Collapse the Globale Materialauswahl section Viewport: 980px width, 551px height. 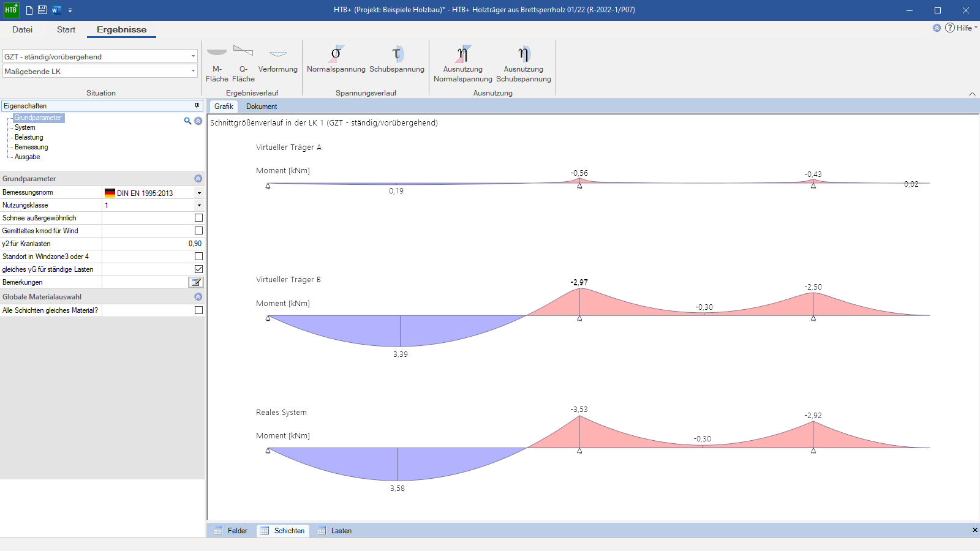[198, 296]
